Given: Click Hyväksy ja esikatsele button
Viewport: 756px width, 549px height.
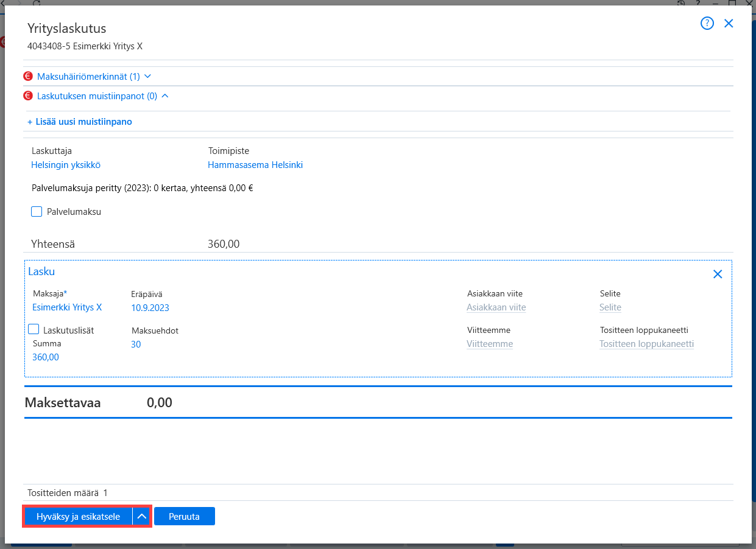Looking at the screenshot, I should (78, 516).
